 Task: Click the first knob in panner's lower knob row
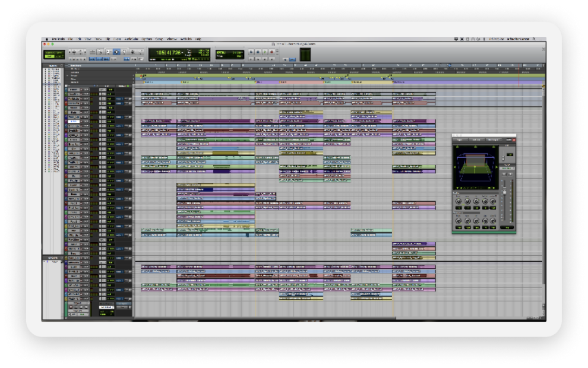459,221
